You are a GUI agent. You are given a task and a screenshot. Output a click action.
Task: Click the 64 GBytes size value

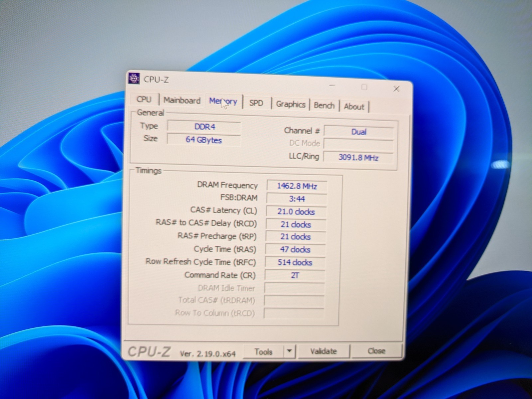pos(203,140)
